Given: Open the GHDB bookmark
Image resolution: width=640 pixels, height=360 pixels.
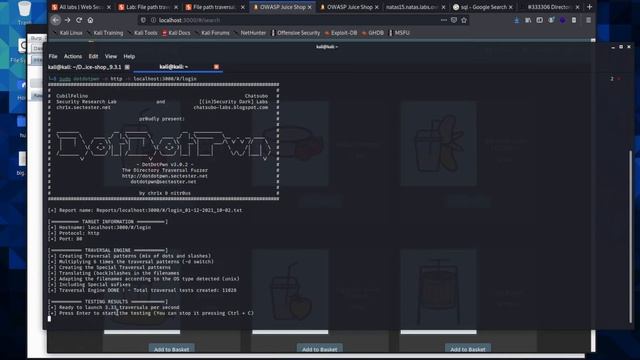Looking at the screenshot, I should click(373, 33).
